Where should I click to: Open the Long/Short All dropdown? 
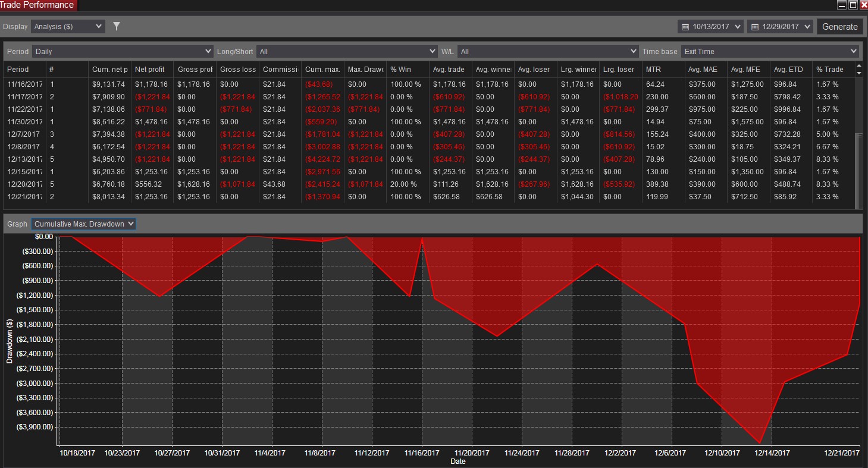point(346,52)
